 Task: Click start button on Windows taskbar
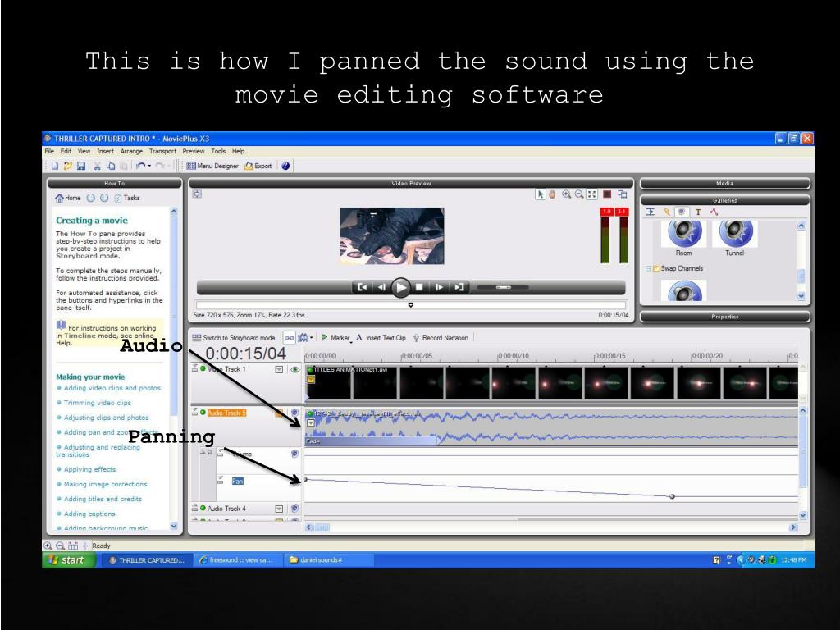(69, 560)
